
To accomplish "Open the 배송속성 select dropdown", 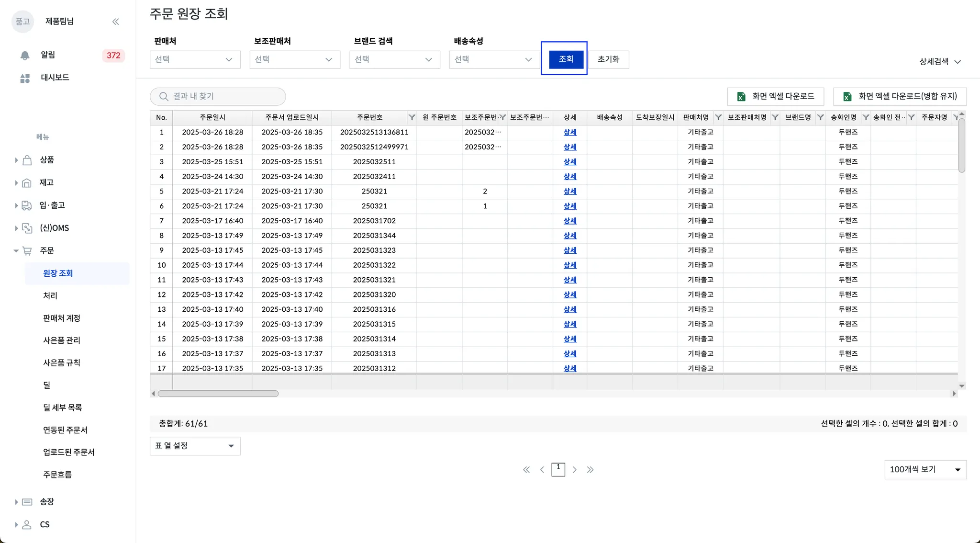I will point(494,59).
